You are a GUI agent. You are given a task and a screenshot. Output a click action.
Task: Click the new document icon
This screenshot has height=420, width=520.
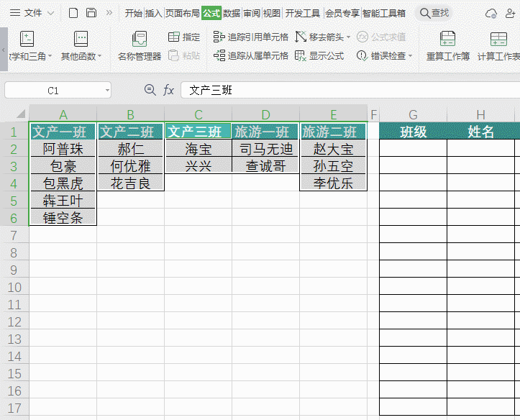point(73,13)
